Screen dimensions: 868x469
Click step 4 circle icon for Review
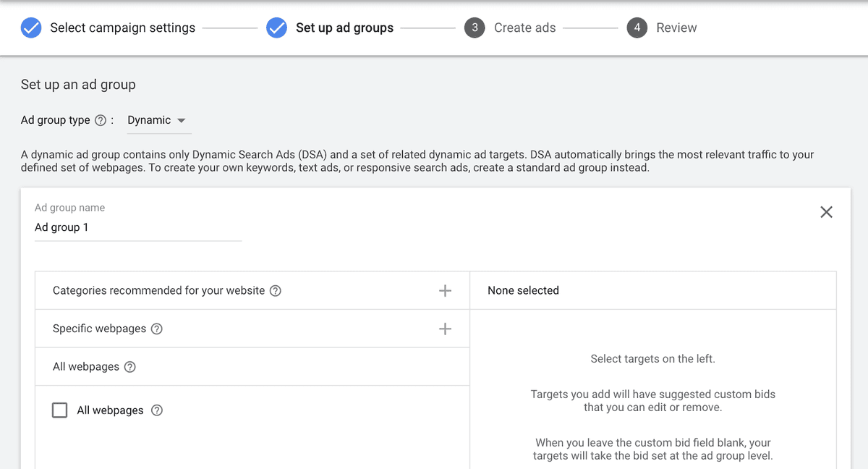(x=637, y=28)
